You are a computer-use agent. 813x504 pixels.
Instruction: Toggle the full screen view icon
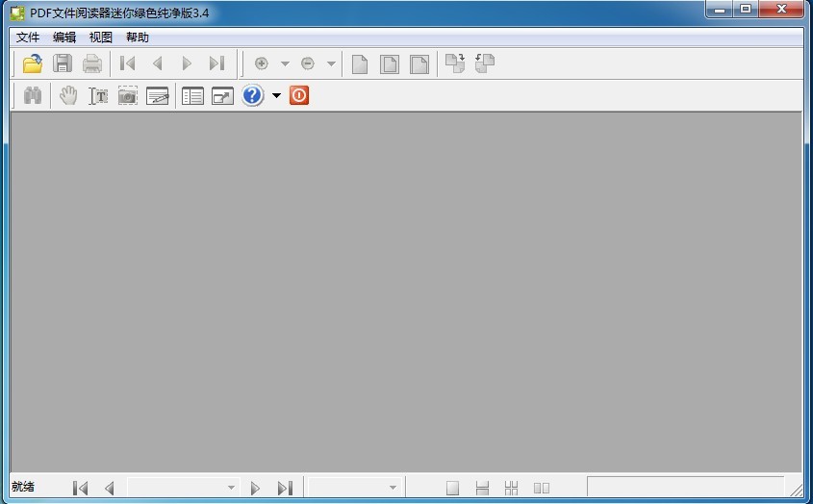222,96
